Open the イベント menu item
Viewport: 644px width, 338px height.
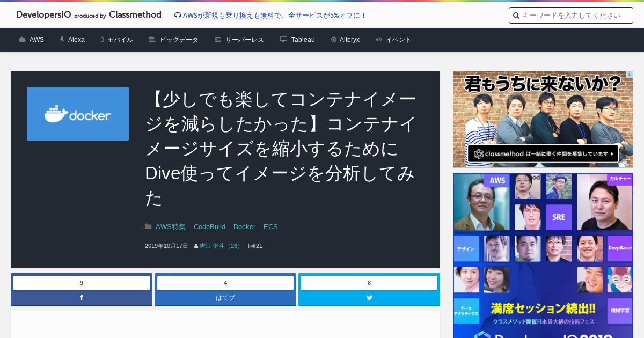pyautogui.click(x=399, y=40)
